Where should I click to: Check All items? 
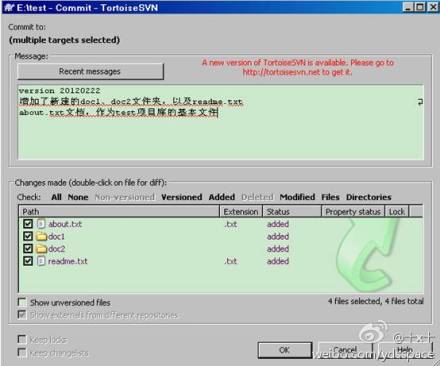[x=56, y=197]
